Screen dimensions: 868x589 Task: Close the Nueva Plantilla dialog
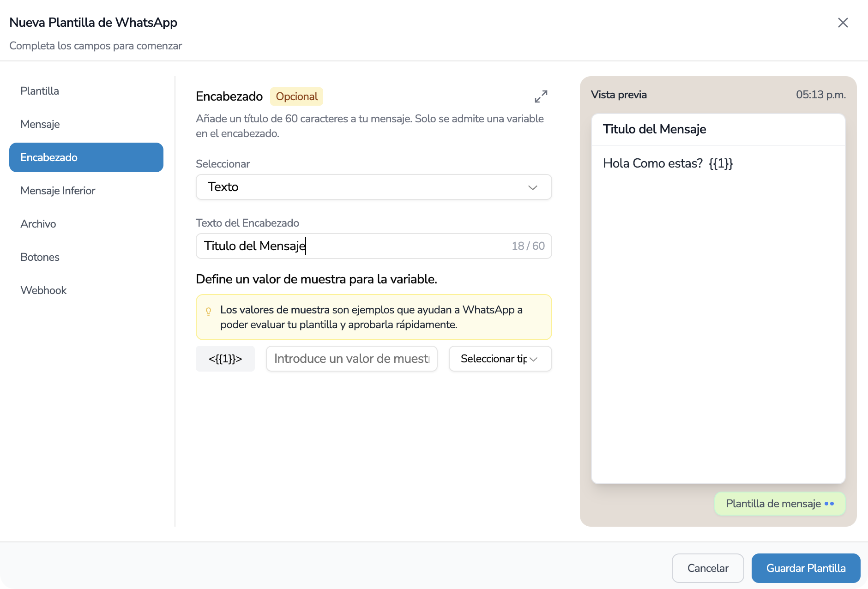[x=843, y=23]
